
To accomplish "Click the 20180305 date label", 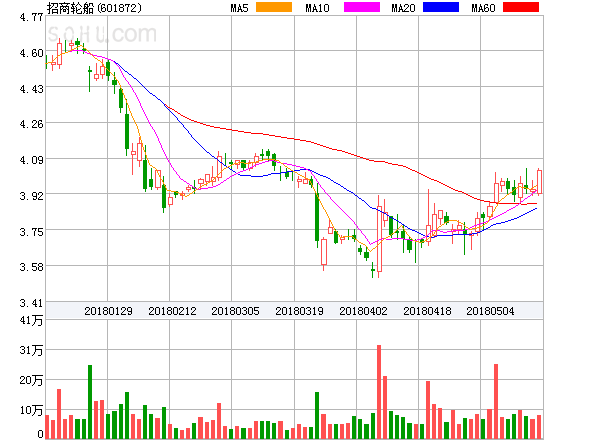I will [235, 311].
